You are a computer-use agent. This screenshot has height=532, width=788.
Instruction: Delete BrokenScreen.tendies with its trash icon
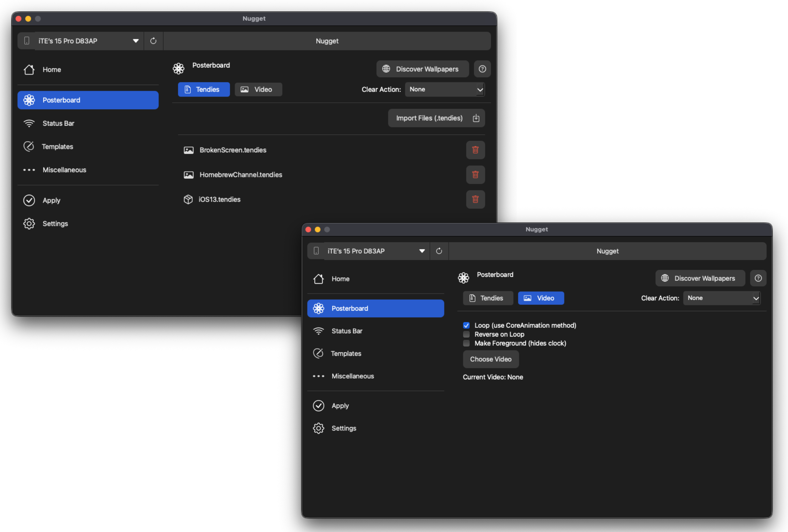(475, 150)
